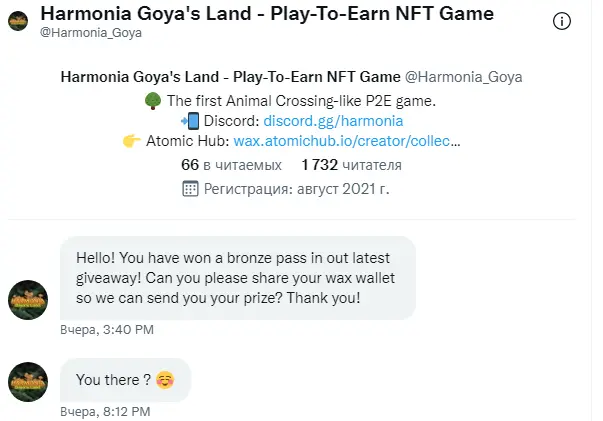Click the 'Вчера, 8:12 PM' timestamp
The height and width of the screenshot is (421, 603).
coord(105,412)
